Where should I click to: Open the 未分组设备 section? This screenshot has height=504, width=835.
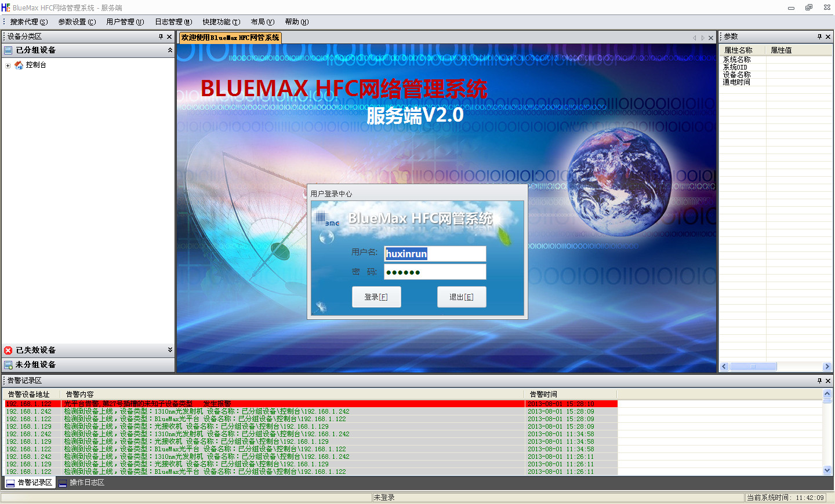click(x=88, y=365)
